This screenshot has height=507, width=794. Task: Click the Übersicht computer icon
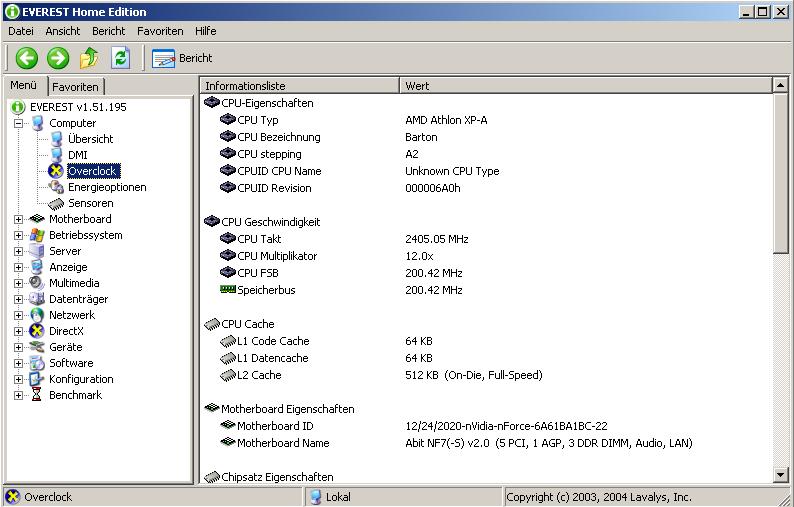[x=57, y=139]
